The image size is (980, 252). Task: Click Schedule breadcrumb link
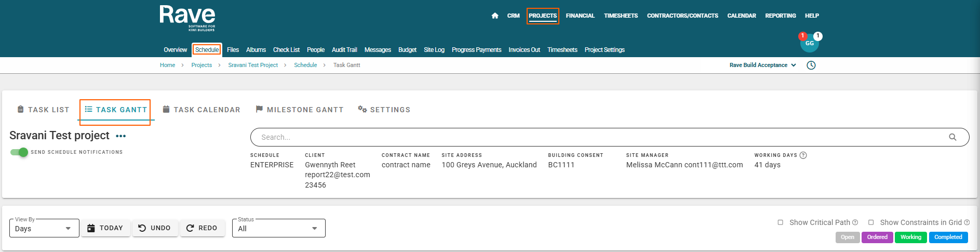(x=305, y=65)
